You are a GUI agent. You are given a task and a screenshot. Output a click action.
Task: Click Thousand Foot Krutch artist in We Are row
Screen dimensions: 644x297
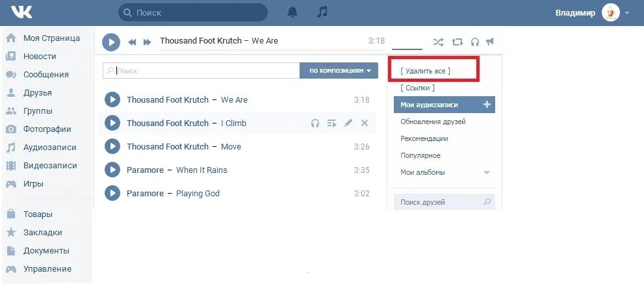pos(168,100)
